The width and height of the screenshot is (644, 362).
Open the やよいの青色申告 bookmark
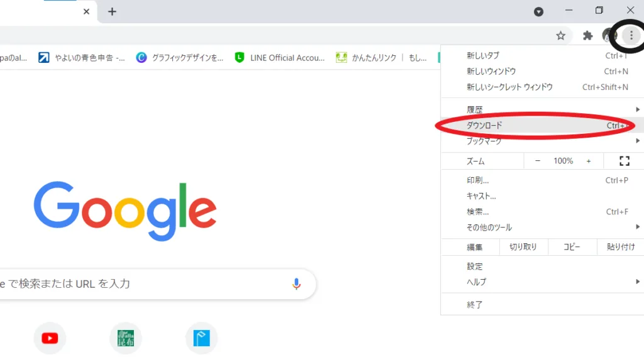pyautogui.click(x=82, y=58)
